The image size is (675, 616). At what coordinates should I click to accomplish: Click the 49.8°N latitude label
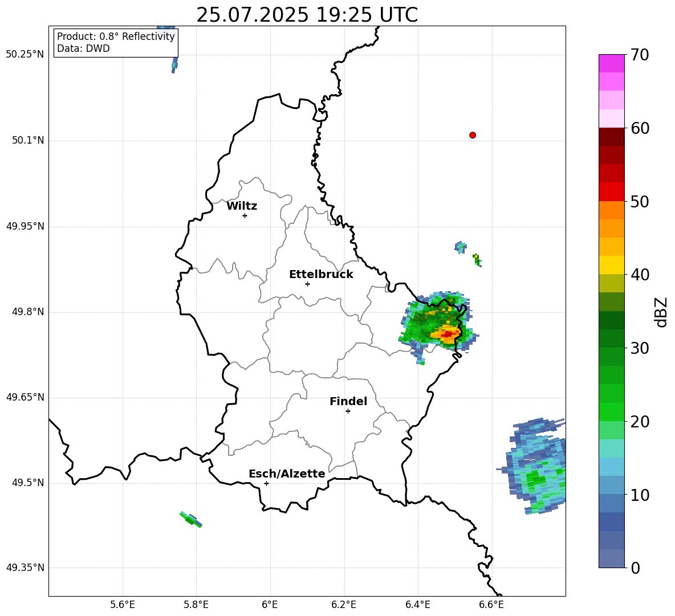tap(28, 312)
